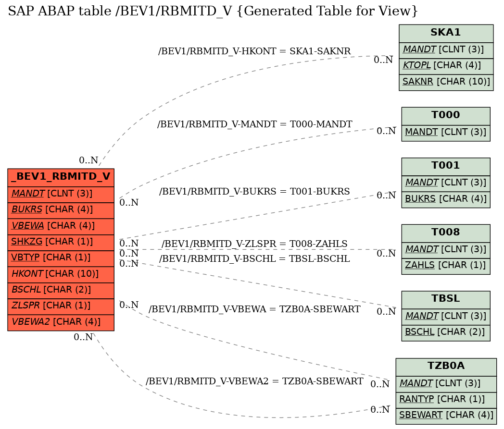This screenshot has width=504, height=429.
Task: Select SBEWART [CHAR (4)] in TZB0A
Action: click(446, 416)
